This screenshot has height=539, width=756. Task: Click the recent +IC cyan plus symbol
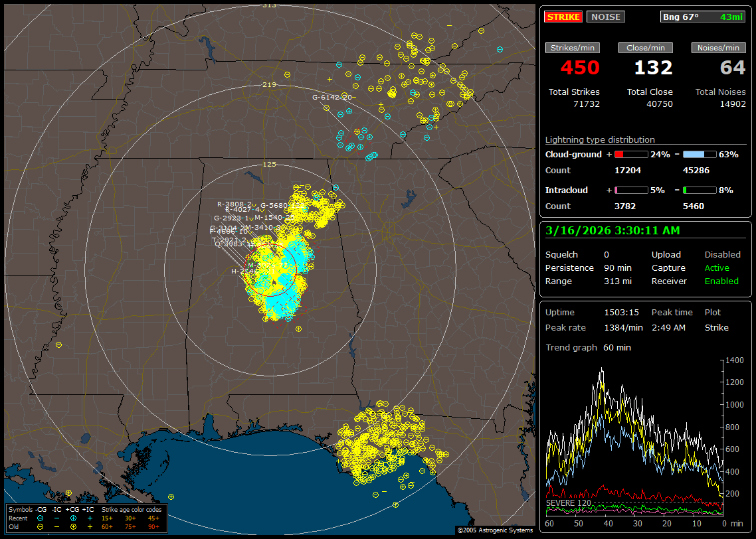[90, 518]
